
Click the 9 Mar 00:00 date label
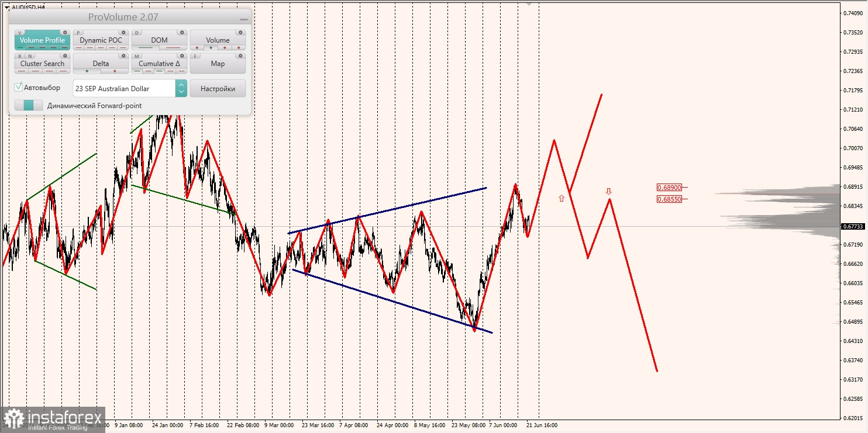(280, 425)
